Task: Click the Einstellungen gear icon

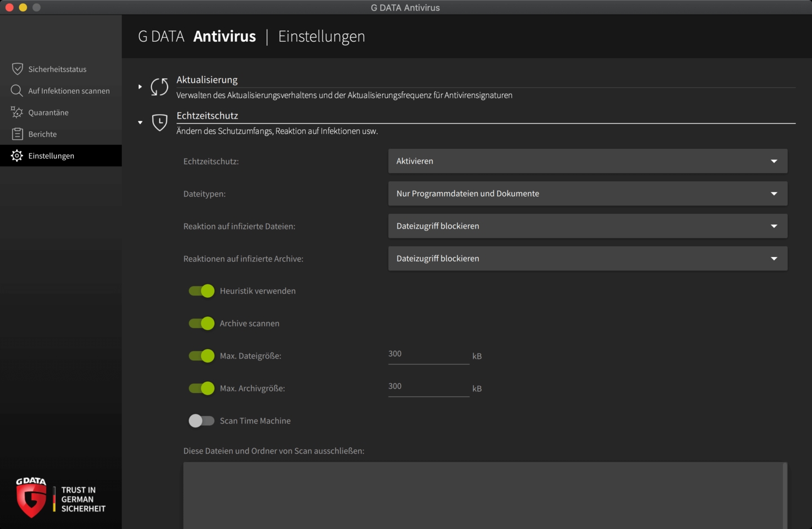Action: 17,156
